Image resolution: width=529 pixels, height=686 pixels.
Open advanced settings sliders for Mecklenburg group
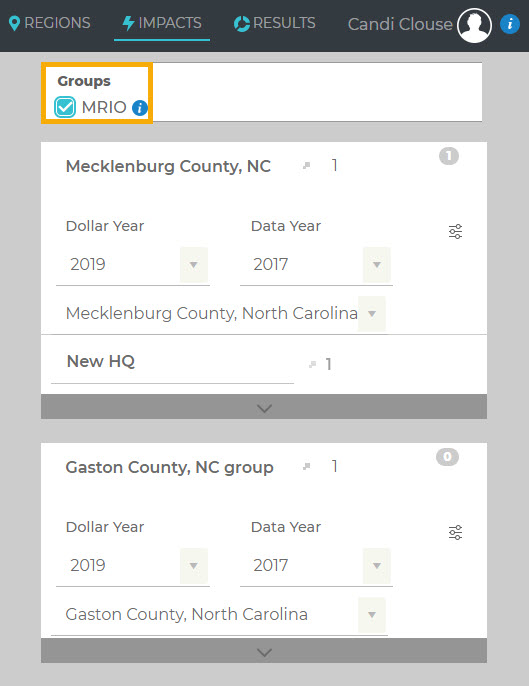455,231
